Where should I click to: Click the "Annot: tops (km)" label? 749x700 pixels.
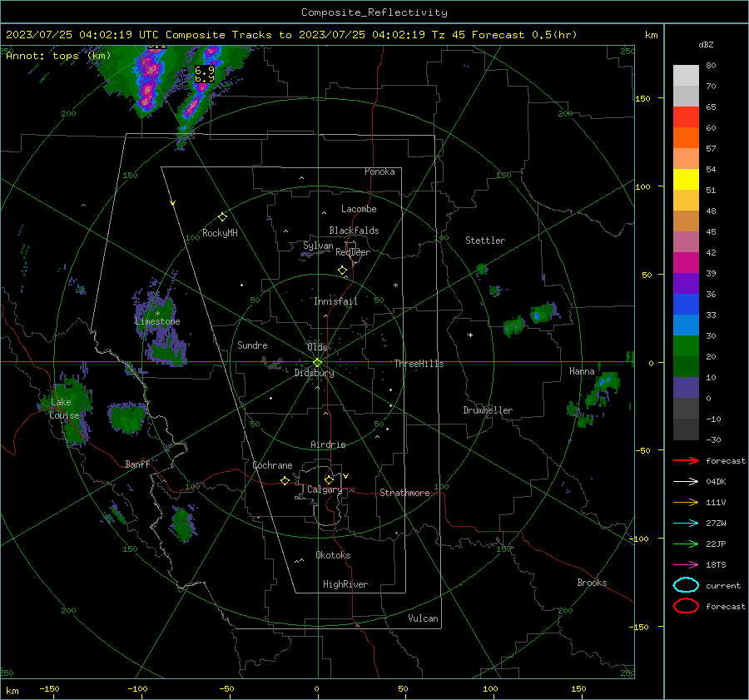pyautogui.click(x=58, y=56)
